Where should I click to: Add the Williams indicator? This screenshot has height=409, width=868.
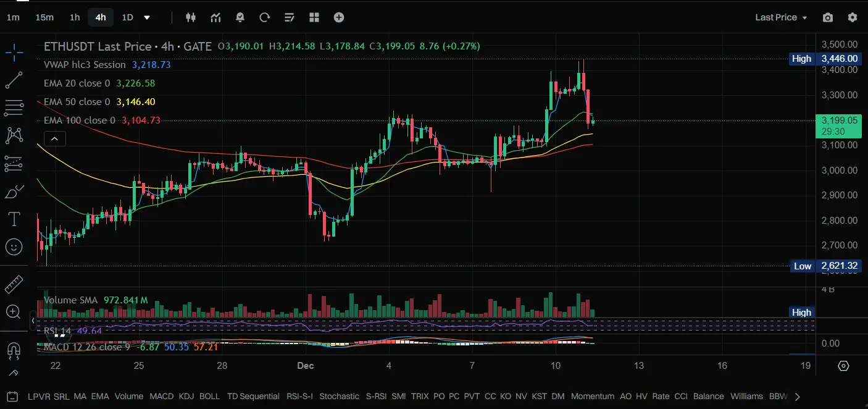pyautogui.click(x=746, y=396)
